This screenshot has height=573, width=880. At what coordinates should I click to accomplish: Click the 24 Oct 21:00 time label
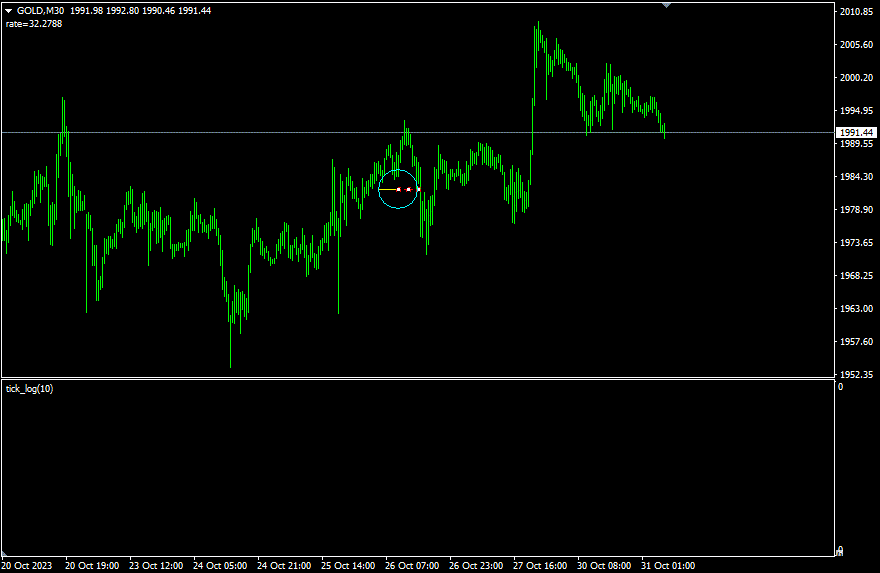[x=284, y=565]
